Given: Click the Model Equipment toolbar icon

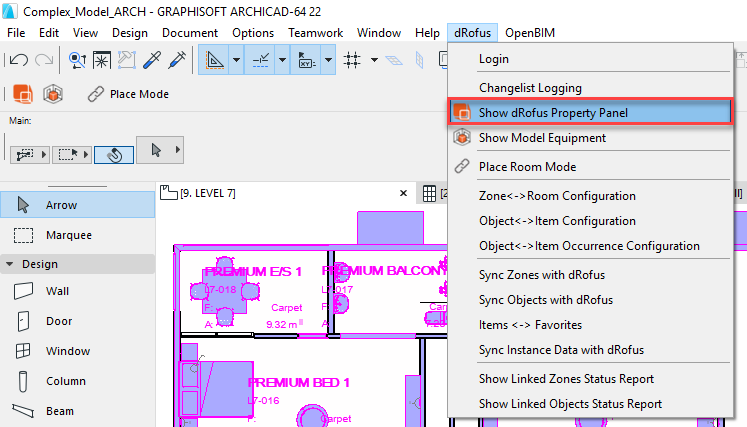Looking at the screenshot, I should tap(53, 94).
